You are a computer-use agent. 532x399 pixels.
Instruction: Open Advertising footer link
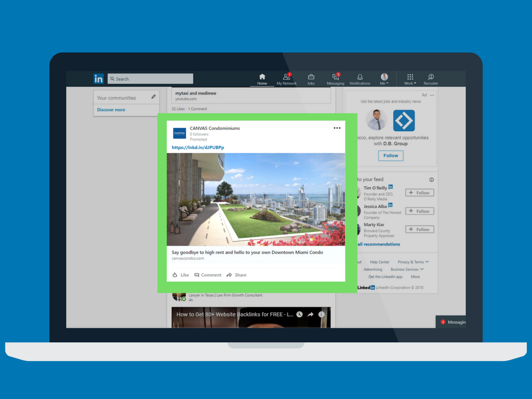[x=373, y=270]
